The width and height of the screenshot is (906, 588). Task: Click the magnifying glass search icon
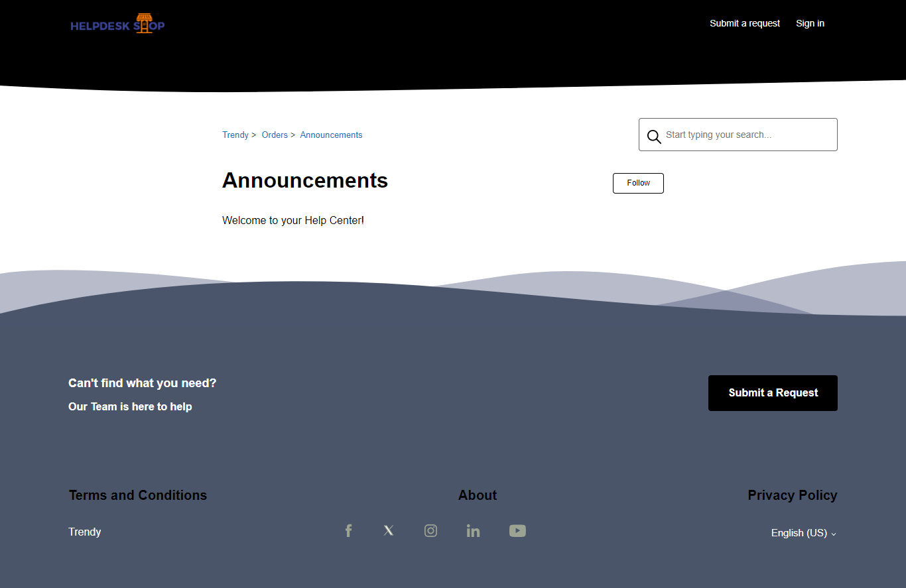pyautogui.click(x=654, y=136)
